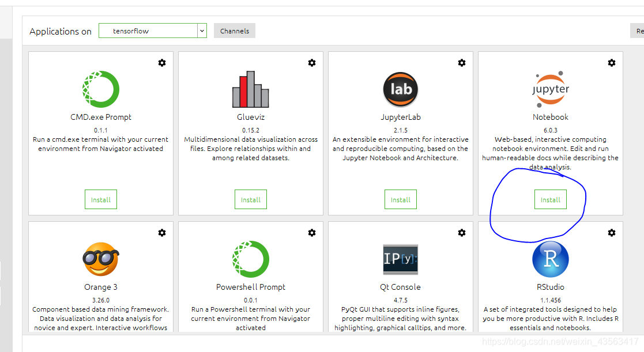Click Notebook version 6.0.3

(x=551, y=130)
